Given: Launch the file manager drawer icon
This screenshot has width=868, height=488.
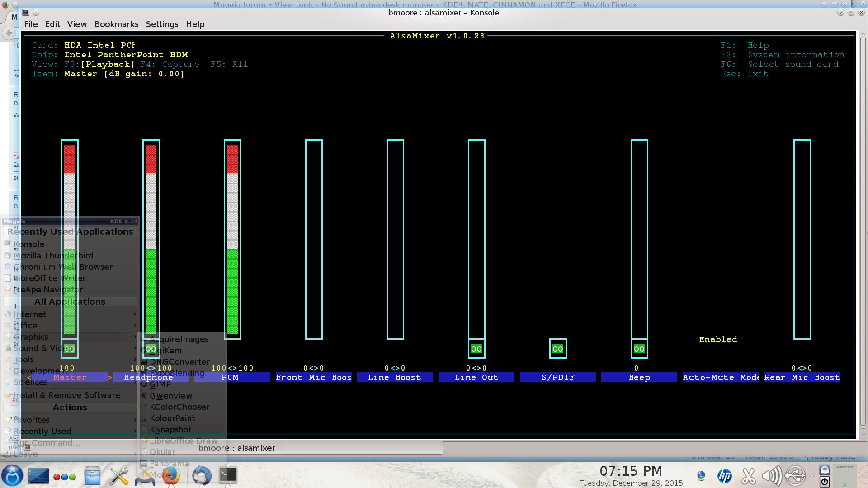Looking at the screenshot, I should (x=92, y=476).
